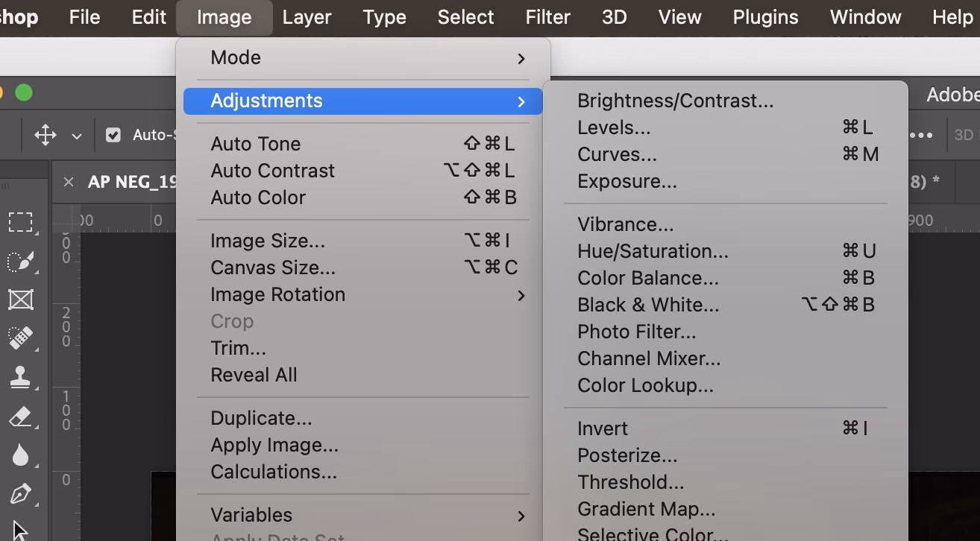Expand the Mode submenu
The width and height of the screenshot is (980, 541).
(362, 57)
